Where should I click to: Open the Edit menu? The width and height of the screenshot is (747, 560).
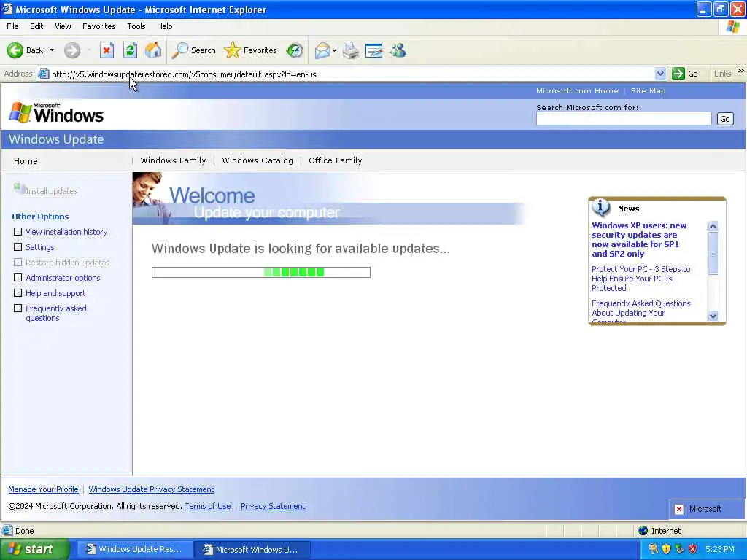[x=36, y=26]
